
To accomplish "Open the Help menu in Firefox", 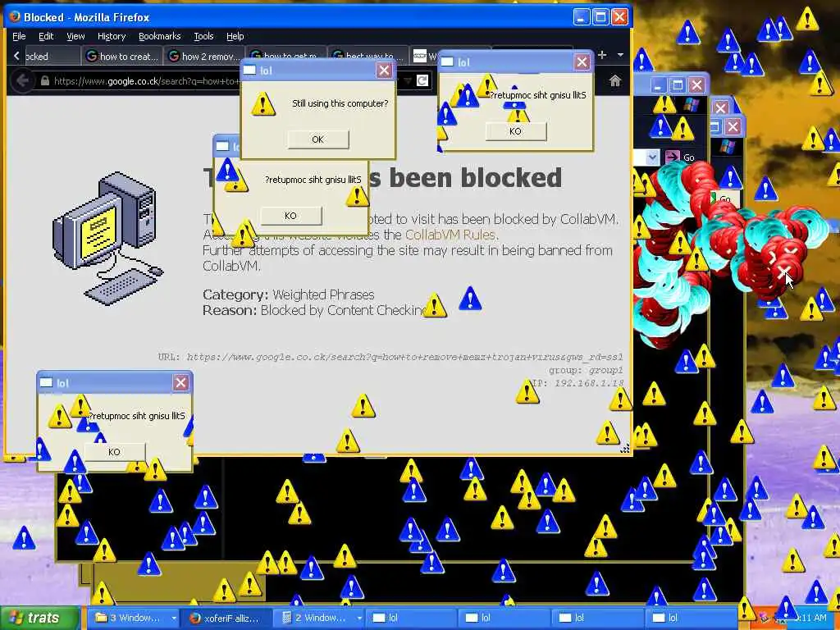I will point(235,36).
